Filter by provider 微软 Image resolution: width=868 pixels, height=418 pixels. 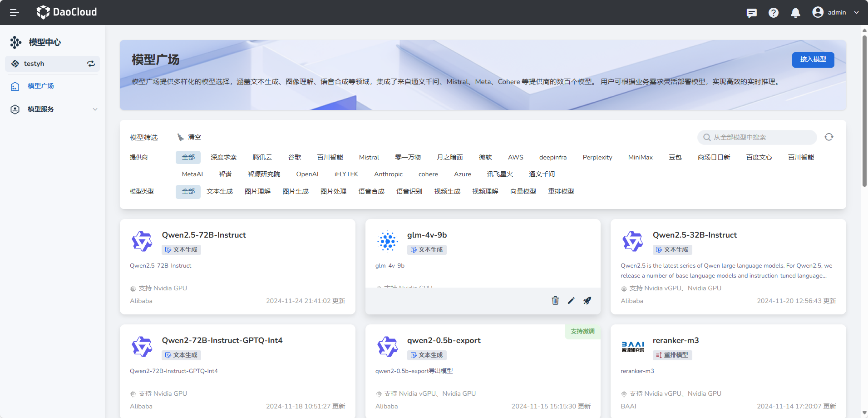(x=485, y=157)
